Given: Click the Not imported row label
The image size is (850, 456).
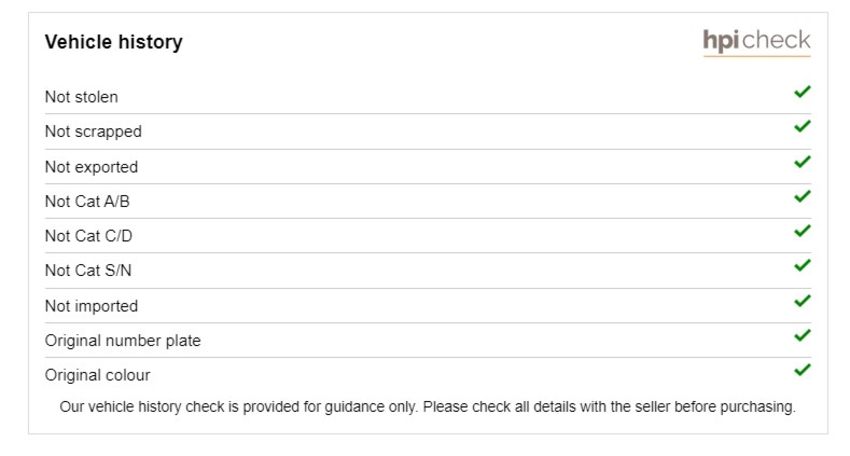Looking at the screenshot, I should 91,306.
